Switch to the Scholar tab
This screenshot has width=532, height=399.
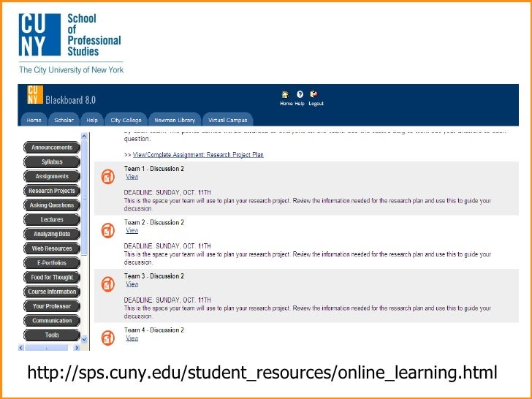click(x=64, y=120)
